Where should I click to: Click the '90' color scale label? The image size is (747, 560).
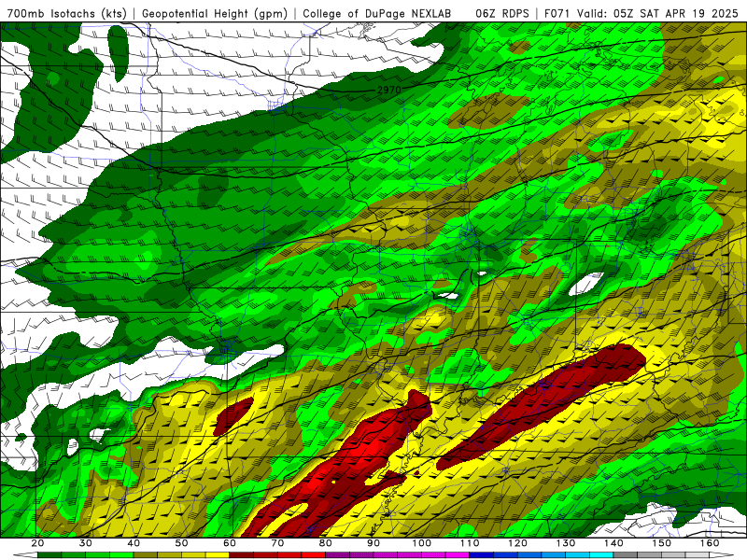click(373, 543)
